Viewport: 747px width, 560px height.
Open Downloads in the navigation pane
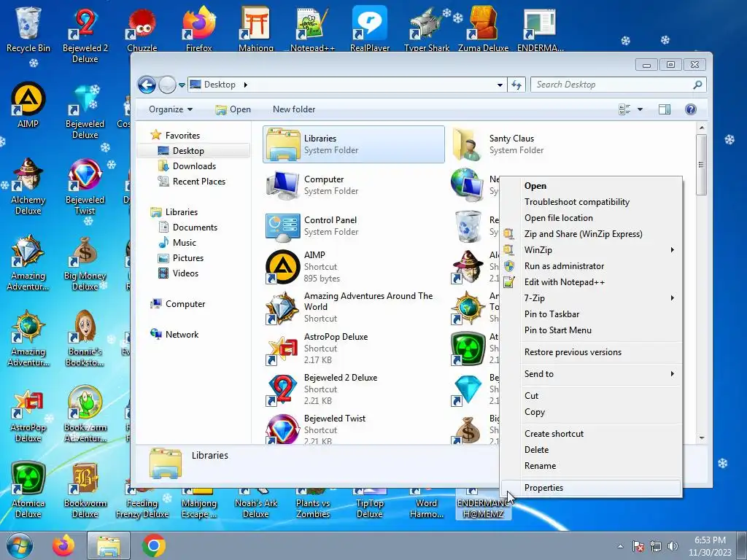(x=194, y=166)
